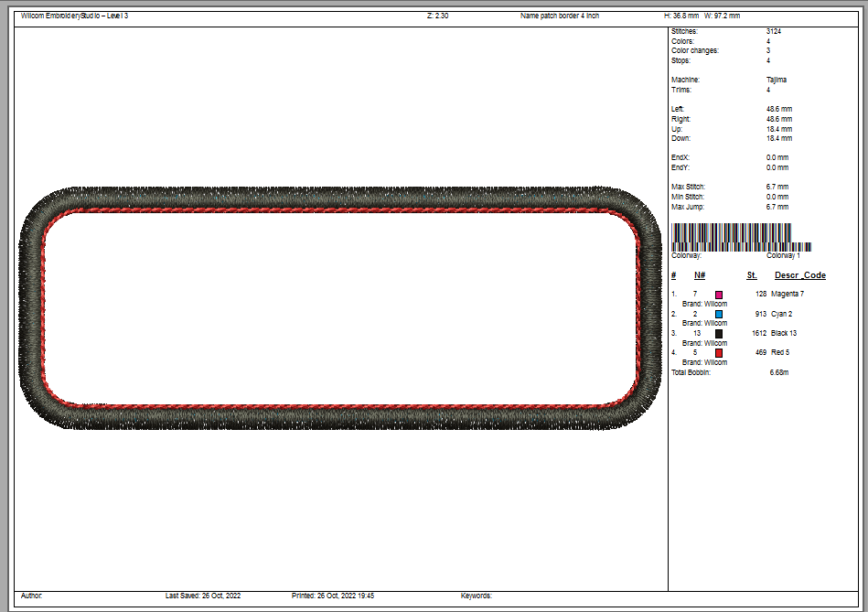
Task: Click the 'Cyan 2' thread description
Action: 781,314
